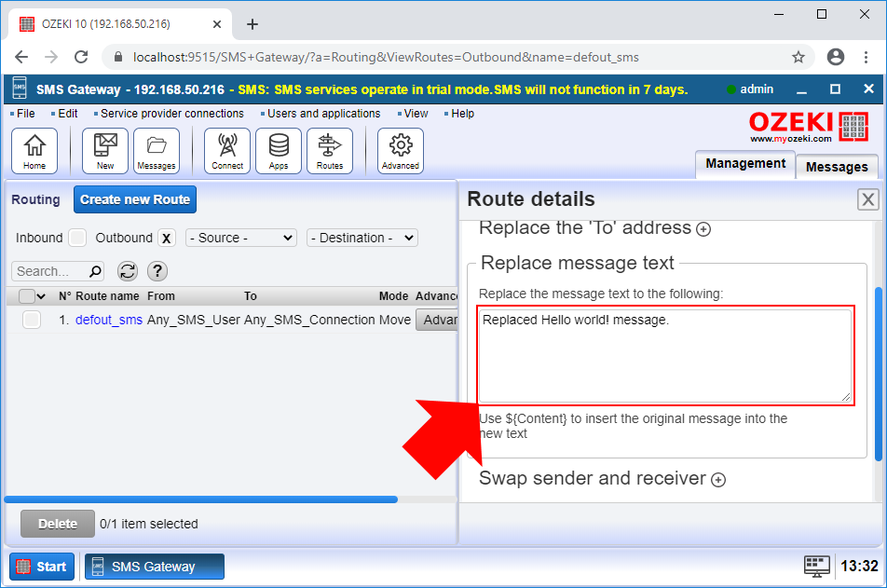Click the Route details vertical scrollbar
This screenshot has height=588, width=887.
click(878, 374)
